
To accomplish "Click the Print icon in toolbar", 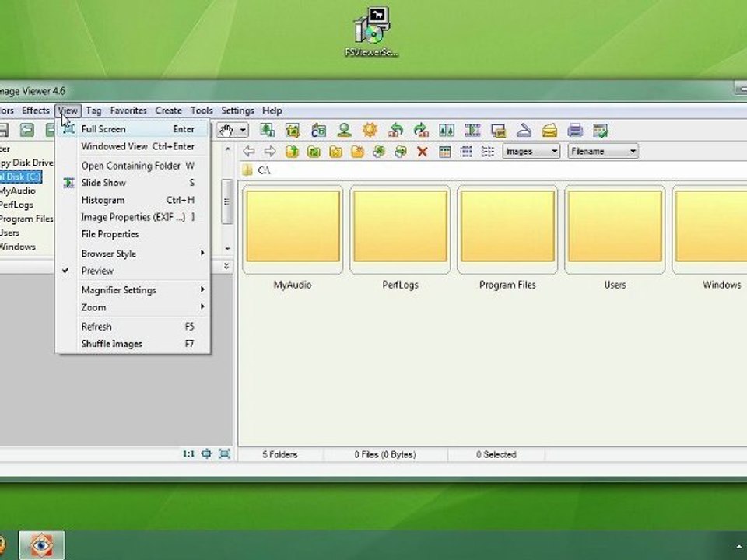I will (575, 130).
